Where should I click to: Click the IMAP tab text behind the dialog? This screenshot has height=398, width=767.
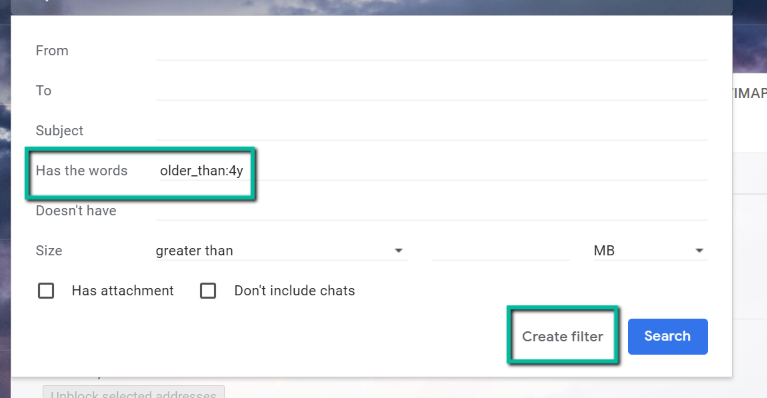pos(750,93)
